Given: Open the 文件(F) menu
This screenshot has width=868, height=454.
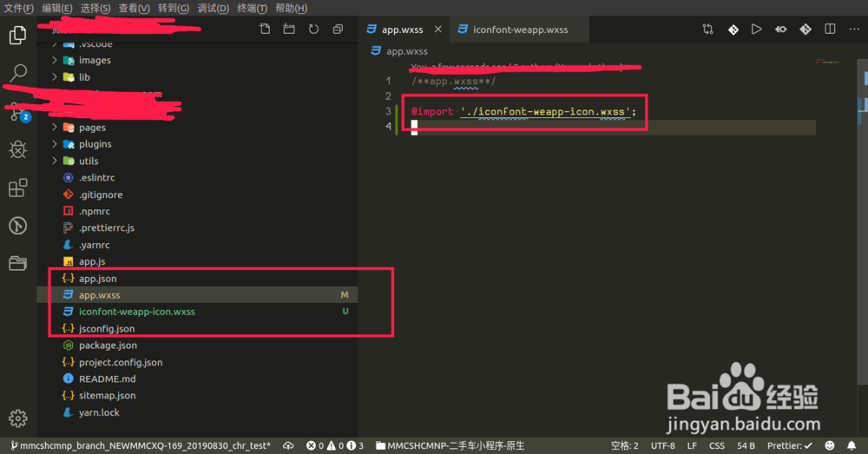Looking at the screenshot, I should click(x=19, y=8).
